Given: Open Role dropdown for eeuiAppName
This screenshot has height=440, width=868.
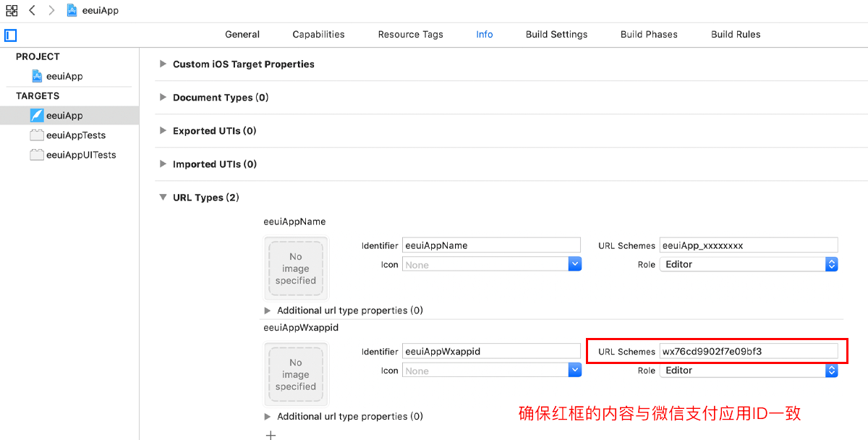Looking at the screenshot, I should (x=831, y=265).
